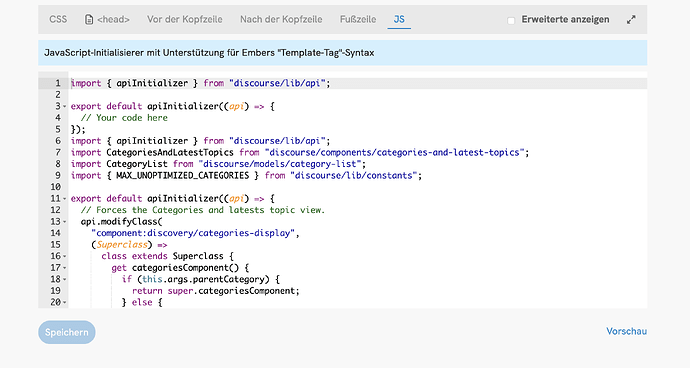Collapse the code fold at line 11
This screenshot has width=690, height=368.
65,199
